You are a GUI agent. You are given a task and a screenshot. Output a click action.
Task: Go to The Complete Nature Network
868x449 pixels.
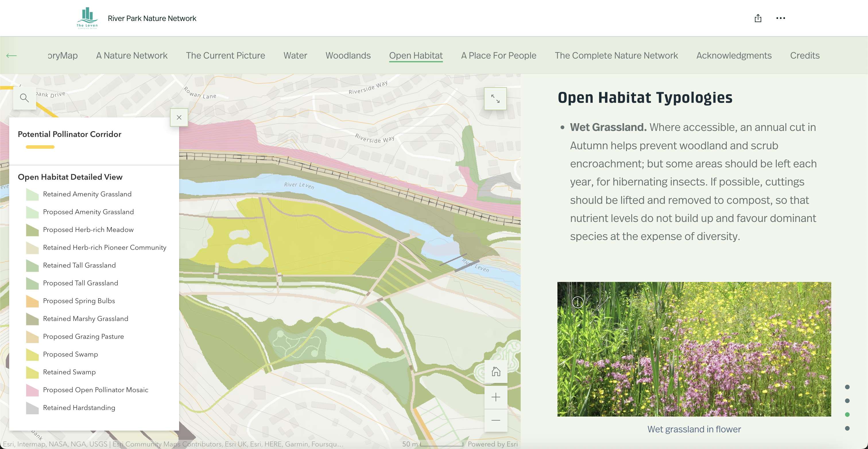[616, 56]
